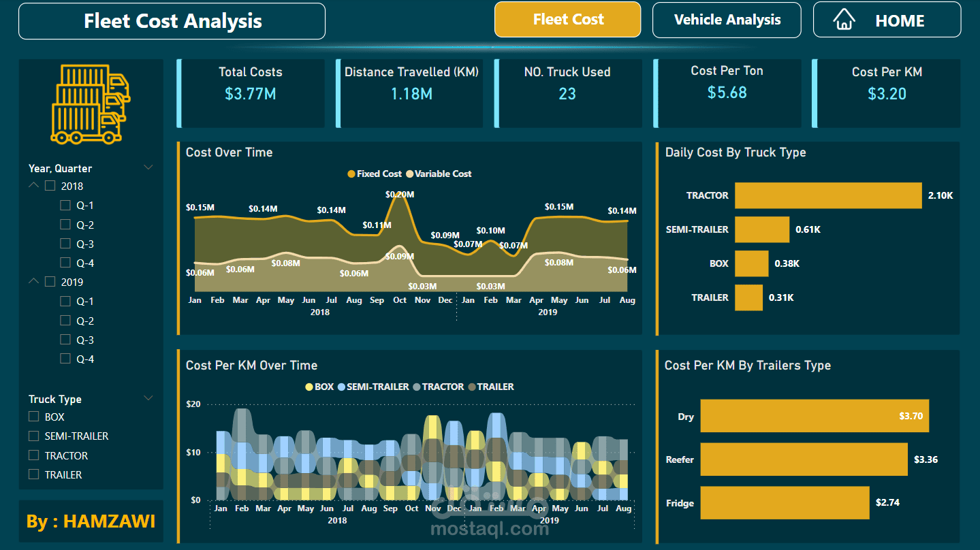Image resolution: width=980 pixels, height=550 pixels.
Task: Open the Truck Type filter dropdown chevron
Action: pyautogui.click(x=148, y=398)
